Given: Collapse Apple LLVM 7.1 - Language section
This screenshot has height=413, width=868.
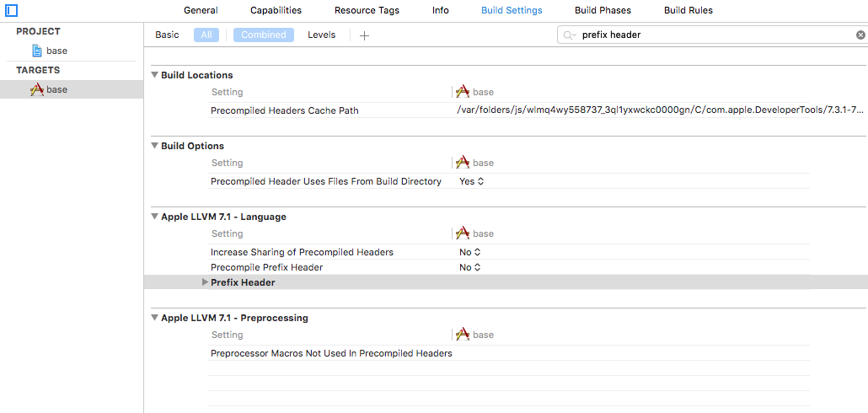Looking at the screenshot, I should tap(154, 217).
